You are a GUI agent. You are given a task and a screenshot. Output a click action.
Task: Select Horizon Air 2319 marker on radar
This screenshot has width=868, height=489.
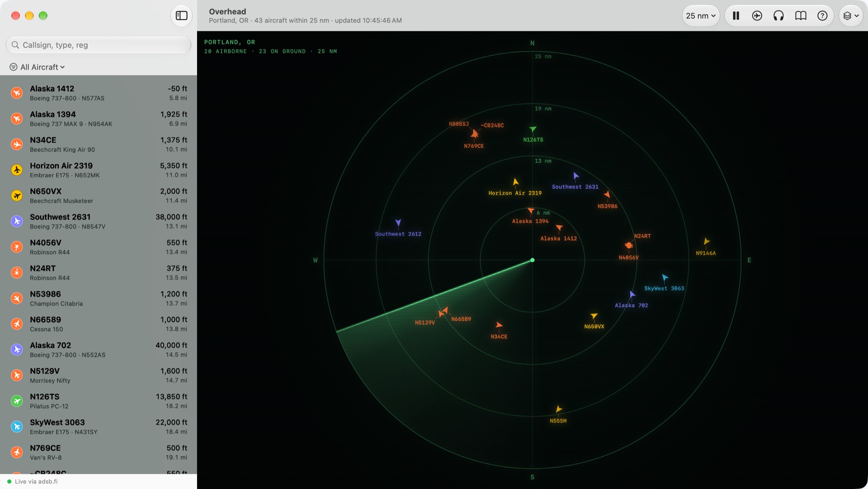point(516,182)
